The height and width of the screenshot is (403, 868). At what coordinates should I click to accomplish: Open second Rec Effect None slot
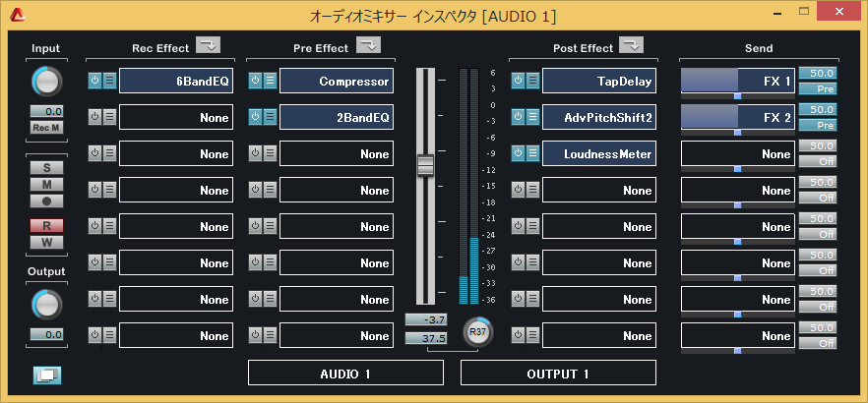click(x=176, y=117)
